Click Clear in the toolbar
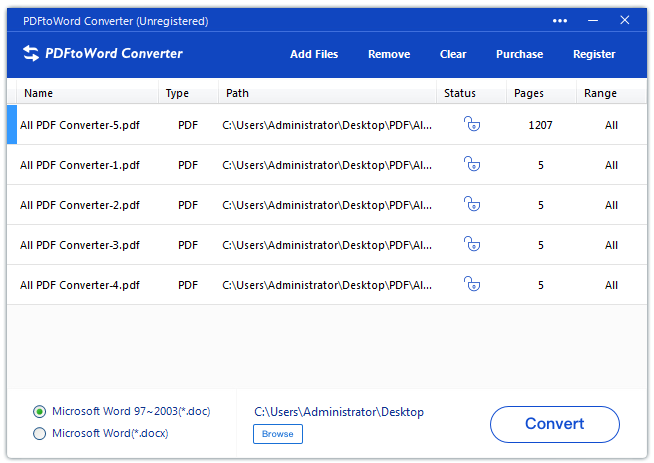 click(453, 54)
